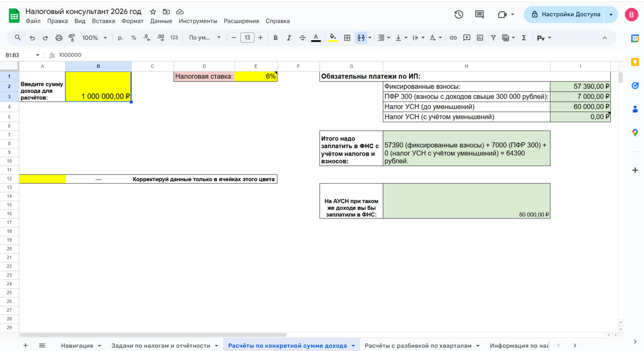
Task: Open Google Sheets home icon
Action: tap(14, 16)
